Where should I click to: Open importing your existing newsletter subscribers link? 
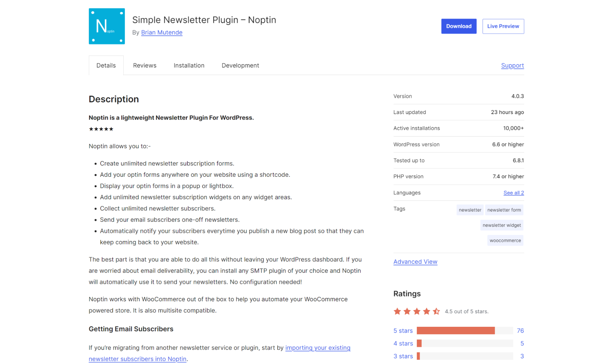(x=219, y=353)
